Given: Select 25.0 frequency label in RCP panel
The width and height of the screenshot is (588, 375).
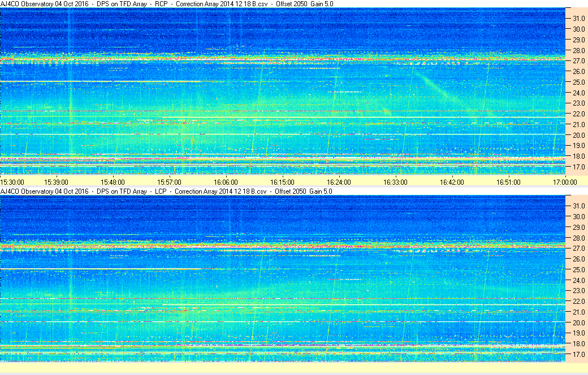Looking at the screenshot, I should [x=577, y=82].
